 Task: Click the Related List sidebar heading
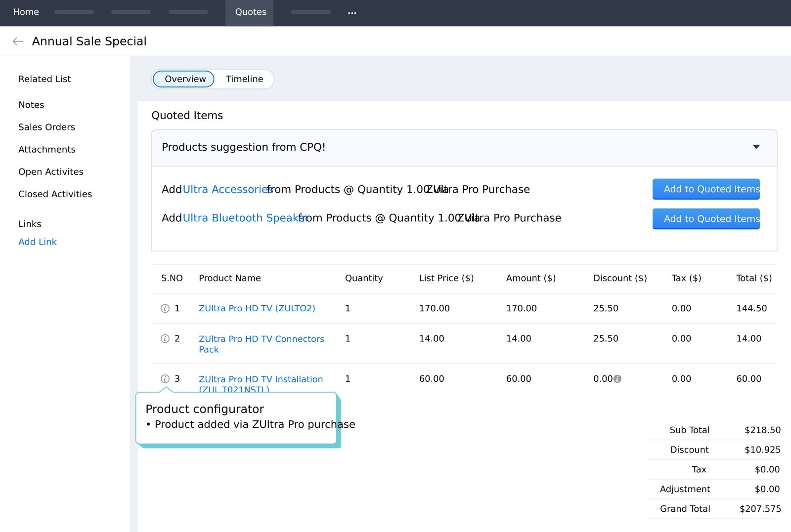pos(44,79)
